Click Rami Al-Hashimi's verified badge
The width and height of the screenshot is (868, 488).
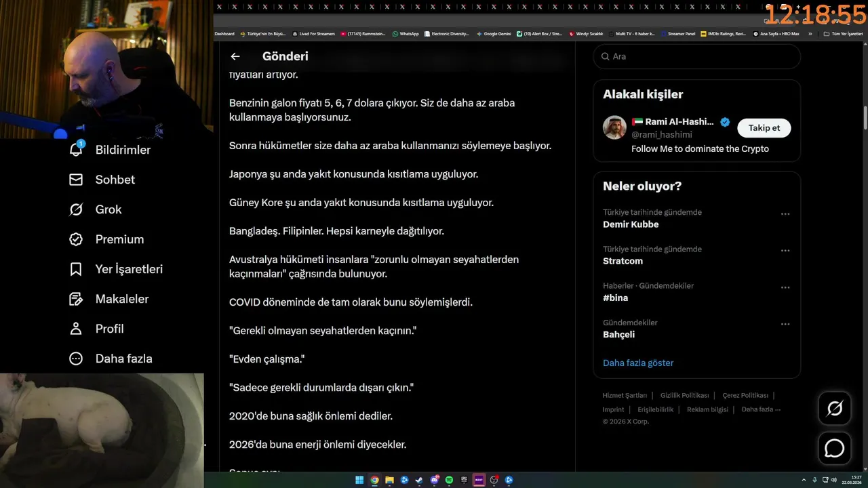(725, 122)
